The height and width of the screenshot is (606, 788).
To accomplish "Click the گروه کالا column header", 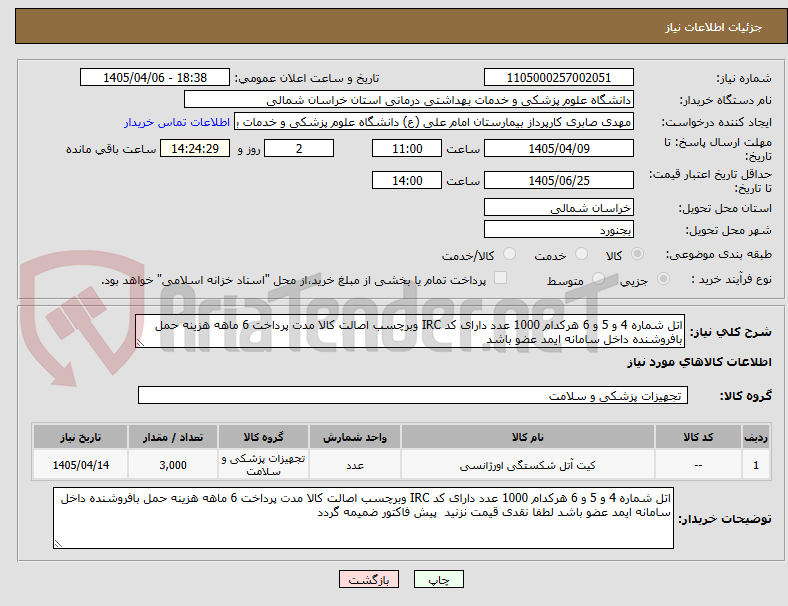I will 263,437.
